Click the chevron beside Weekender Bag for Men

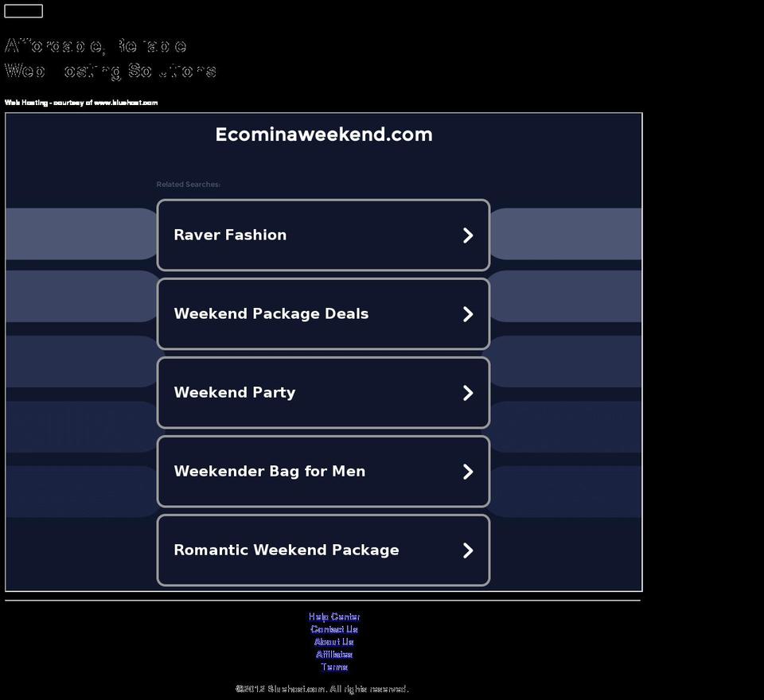[x=468, y=472]
